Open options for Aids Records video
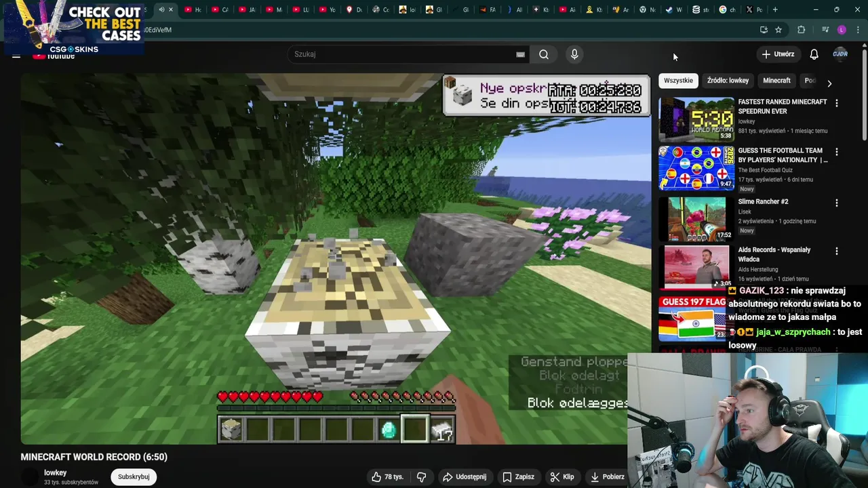The image size is (868, 488). click(x=836, y=251)
